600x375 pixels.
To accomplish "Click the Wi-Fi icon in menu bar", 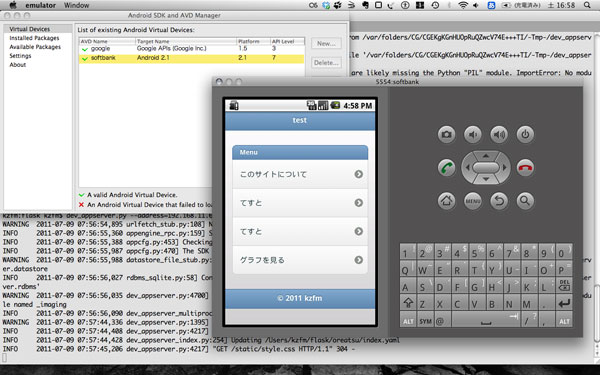I will point(463,5).
